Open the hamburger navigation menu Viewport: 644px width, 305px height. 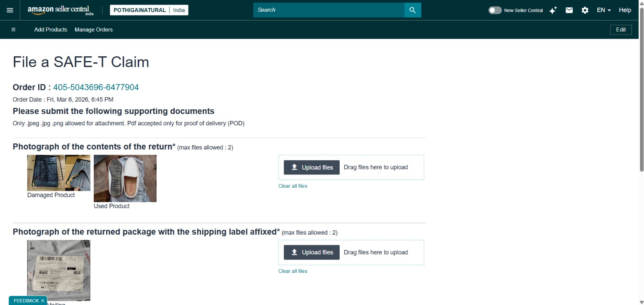click(x=10, y=10)
